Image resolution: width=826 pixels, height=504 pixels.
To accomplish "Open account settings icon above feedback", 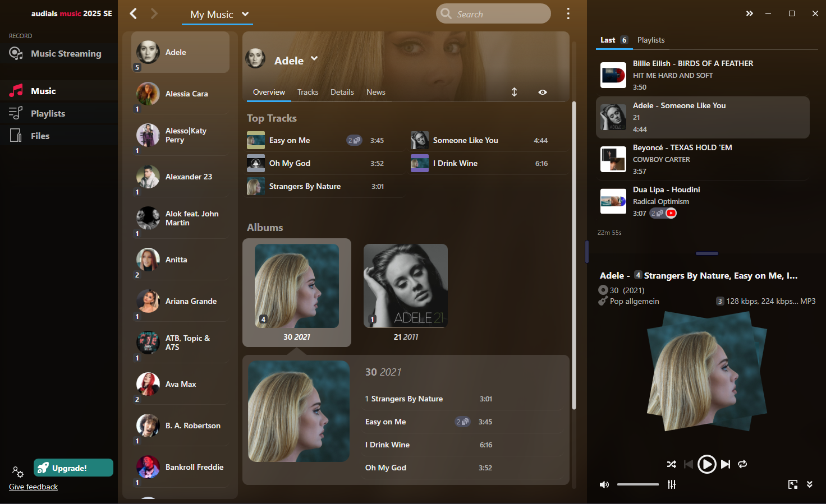I will (x=18, y=471).
